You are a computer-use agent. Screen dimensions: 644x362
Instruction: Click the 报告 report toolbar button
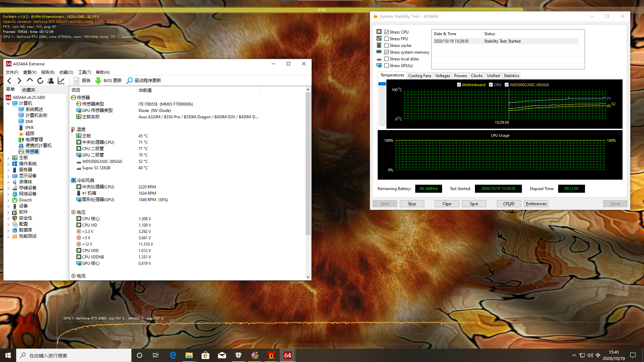82,81
